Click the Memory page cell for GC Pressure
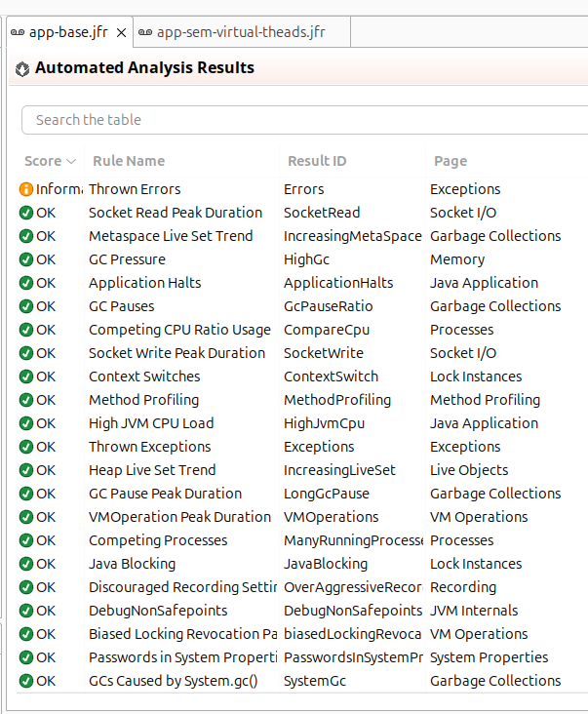The image size is (588, 714). 457,259
